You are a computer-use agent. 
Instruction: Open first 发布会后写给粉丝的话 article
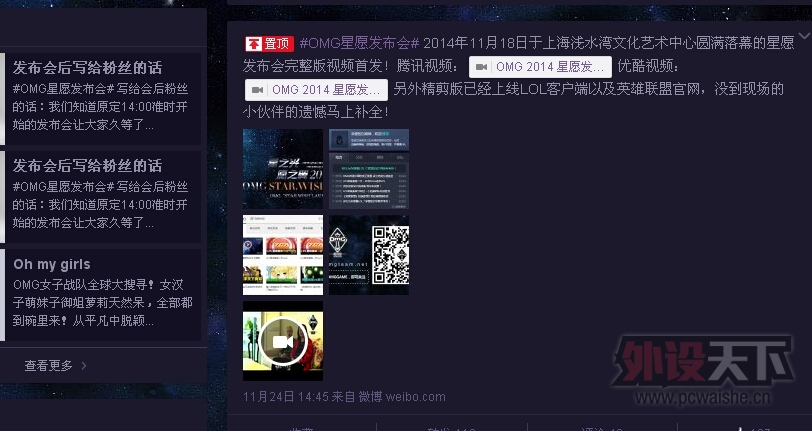click(x=87, y=68)
